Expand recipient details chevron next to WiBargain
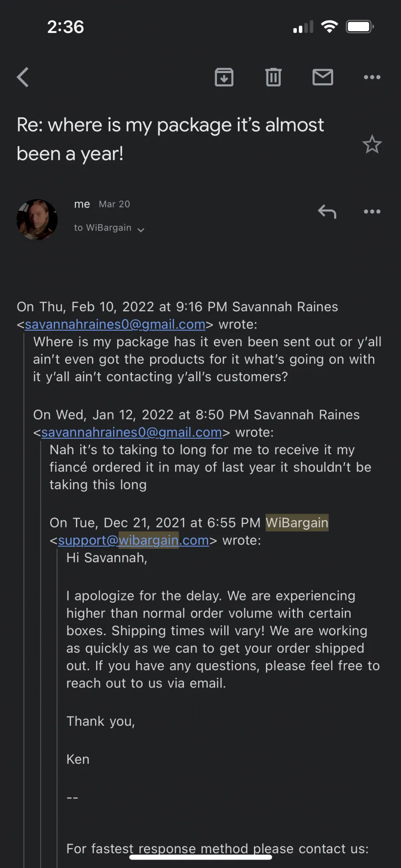 coord(141,230)
